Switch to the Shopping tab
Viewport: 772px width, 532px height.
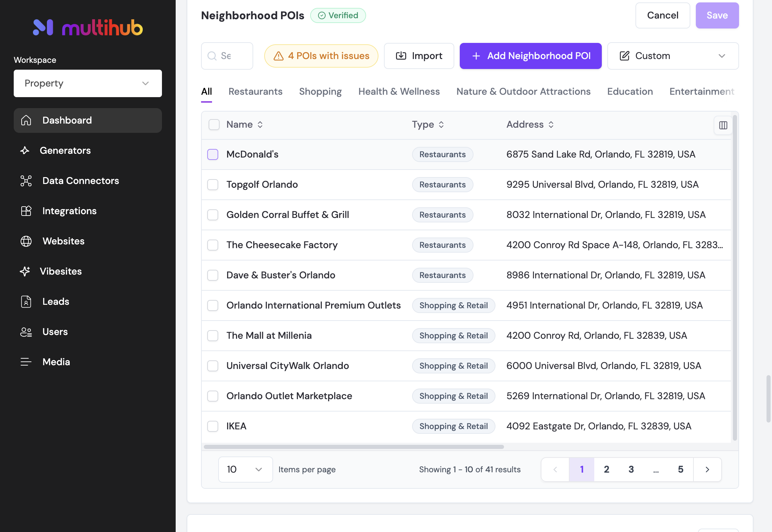pos(320,92)
